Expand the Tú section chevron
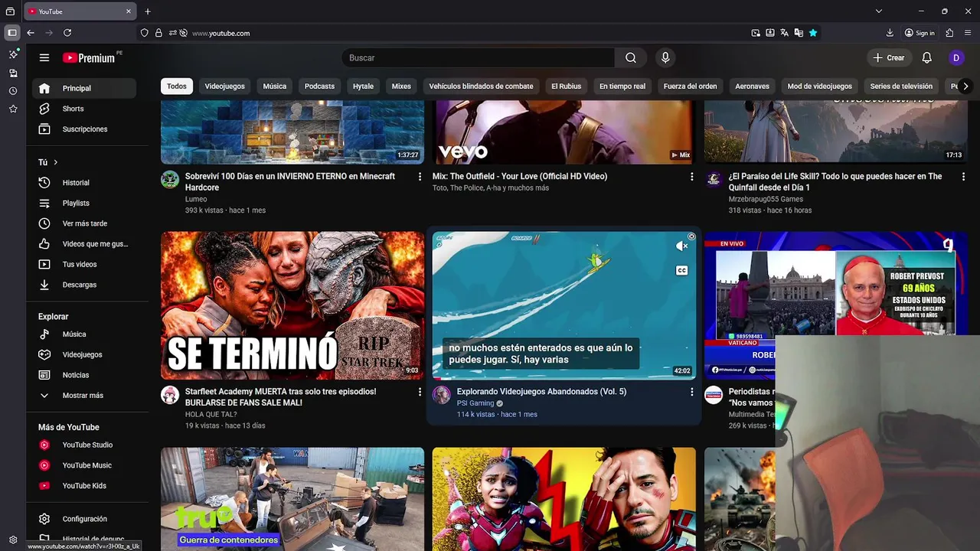Viewport: 980px width, 551px height. 55,162
